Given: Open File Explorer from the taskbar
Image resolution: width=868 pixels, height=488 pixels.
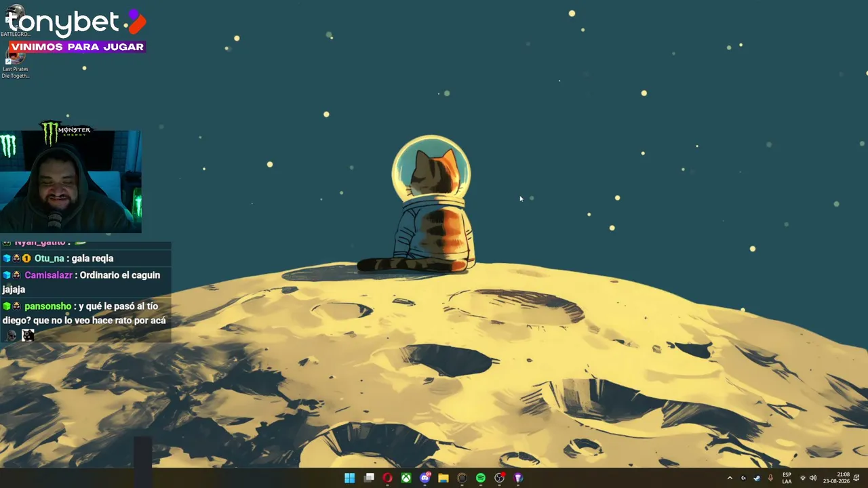Looking at the screenshot, I should pyautogui.click(x=443, y=478).
